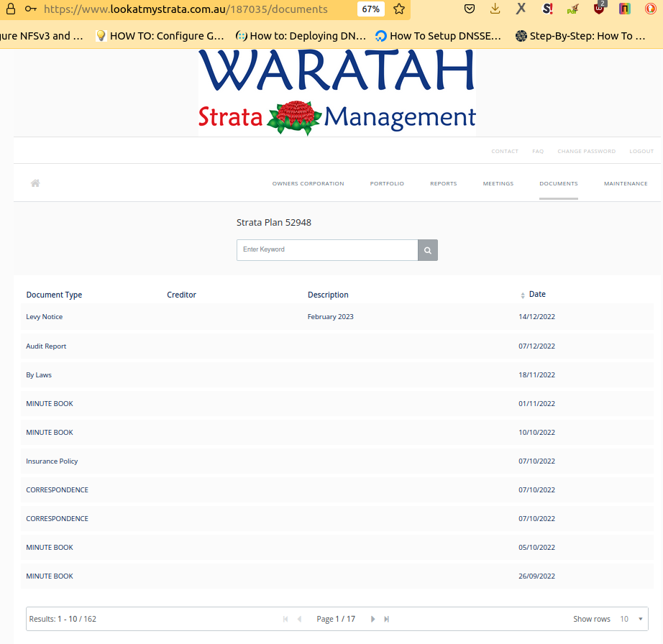Open the uBlock shield extension icon
The height and width of the screenshot is (644, 663).
coord(599,8)
